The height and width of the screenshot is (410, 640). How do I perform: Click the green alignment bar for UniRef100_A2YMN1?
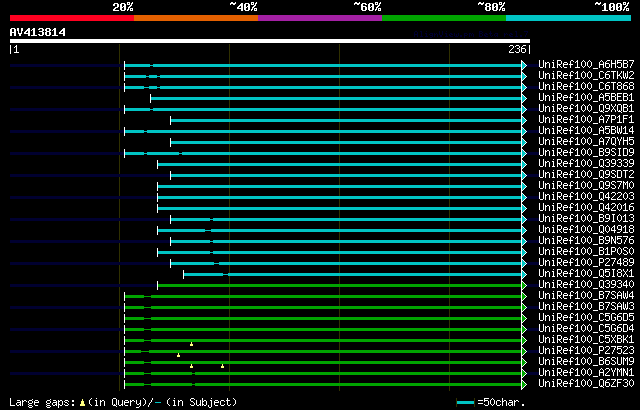(x=323, y=374)
